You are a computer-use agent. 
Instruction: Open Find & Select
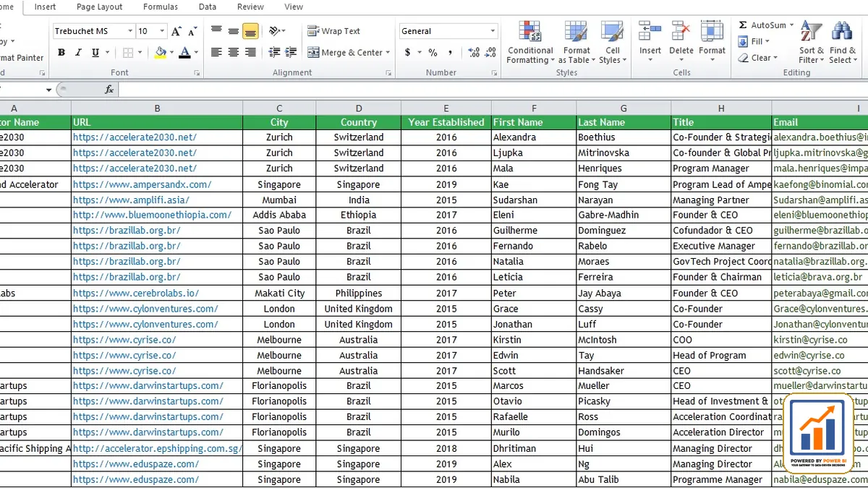[842, 43]
